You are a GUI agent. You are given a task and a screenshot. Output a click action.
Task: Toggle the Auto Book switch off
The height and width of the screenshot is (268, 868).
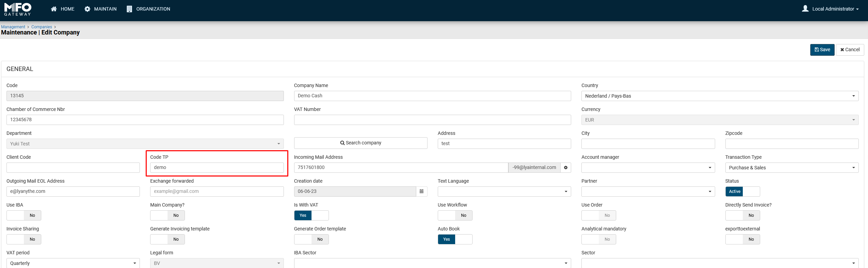coord(455,239)
